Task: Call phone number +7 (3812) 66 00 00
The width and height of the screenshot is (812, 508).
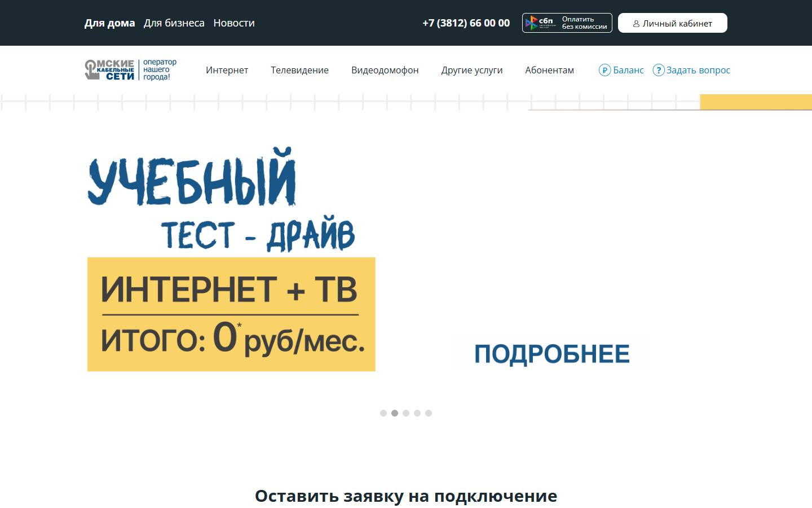Action: [x=466, y=23]
